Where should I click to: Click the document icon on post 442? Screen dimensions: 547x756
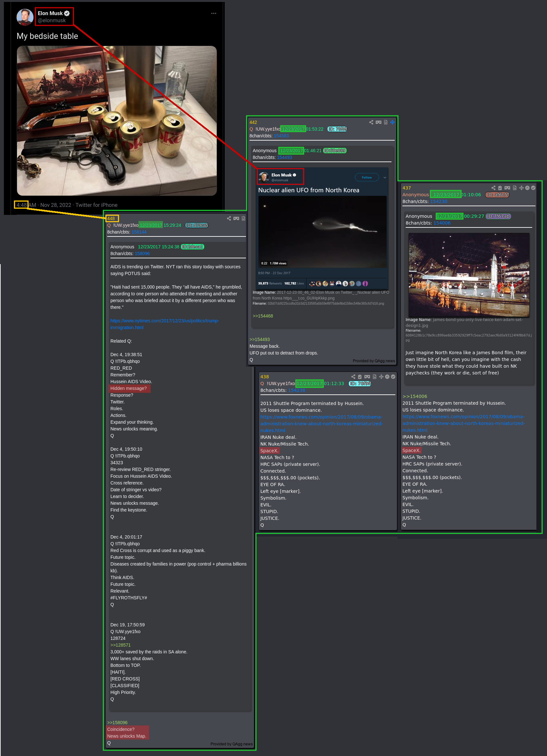point(386,122)
